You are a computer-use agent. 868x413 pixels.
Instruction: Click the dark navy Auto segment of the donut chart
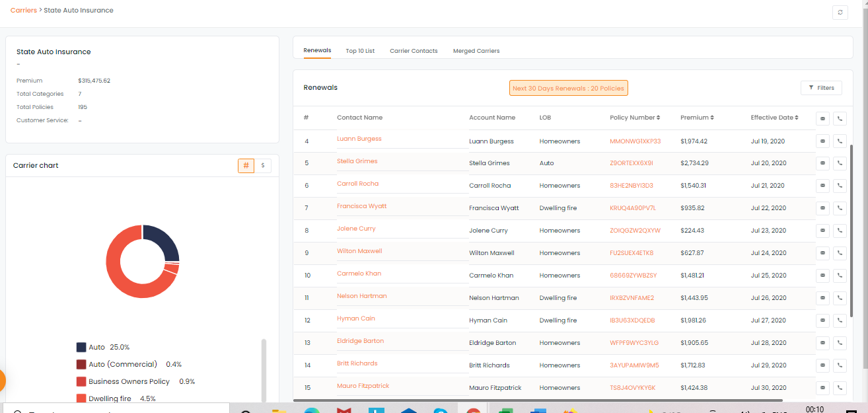click(163, 242)
